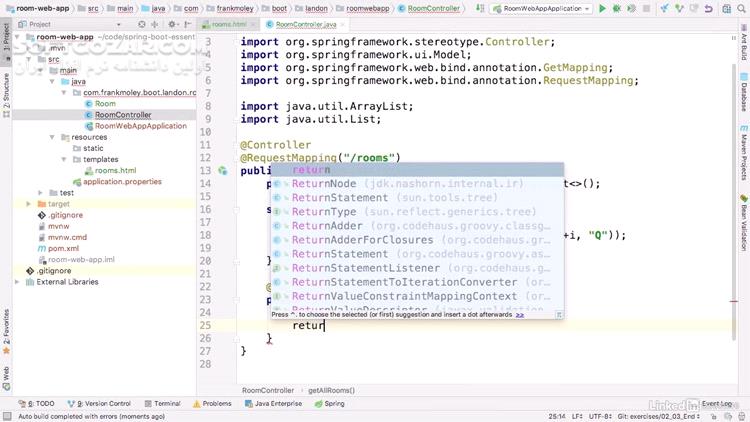750x422 pixels.
Task: Open project structure icon in toolbar
Action: (726, 8)
